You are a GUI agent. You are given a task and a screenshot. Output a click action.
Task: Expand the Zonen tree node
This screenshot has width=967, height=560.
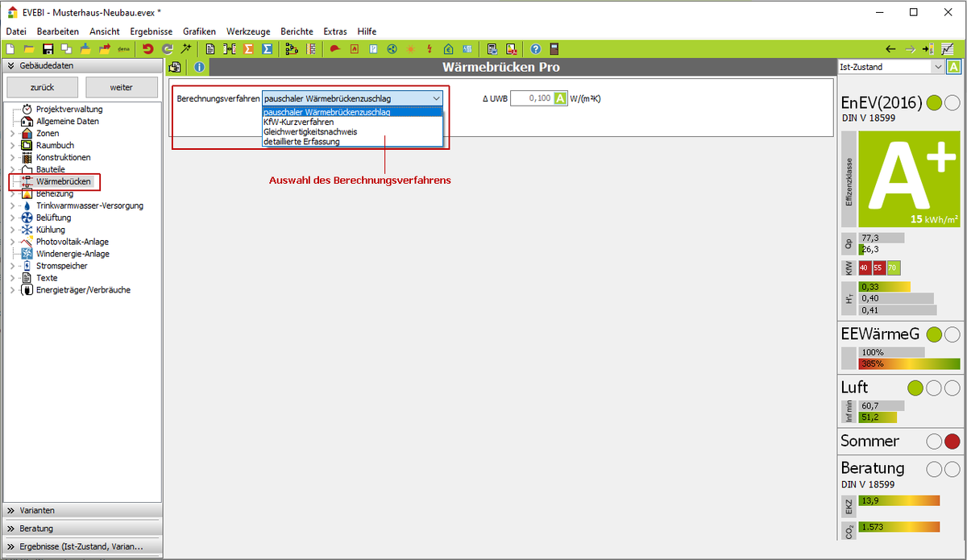click(x=12, y=133)
